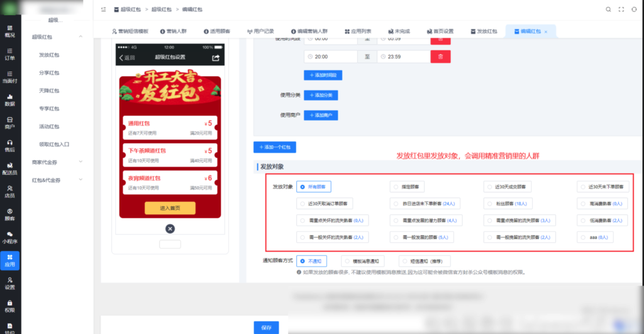Open the 权限 permissions sidebar icon

(x=10, y=306)
